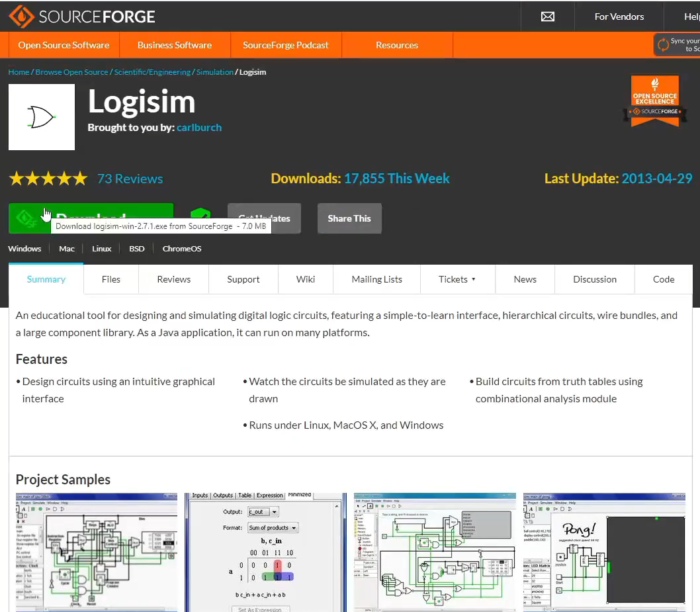The width and height of the screenshot is (700, 612).
Task: Open Browse Open Source breadcrumb
Action: [71, 72]
